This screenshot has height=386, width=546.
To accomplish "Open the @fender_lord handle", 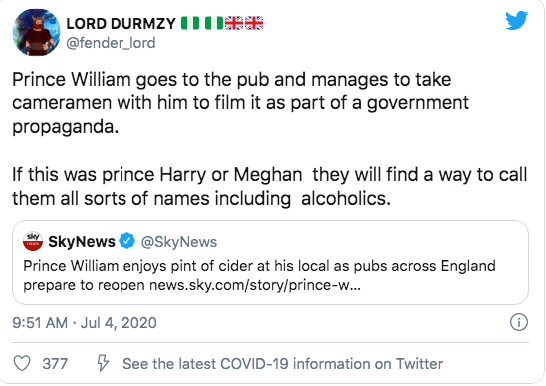I will click(111, 43).
